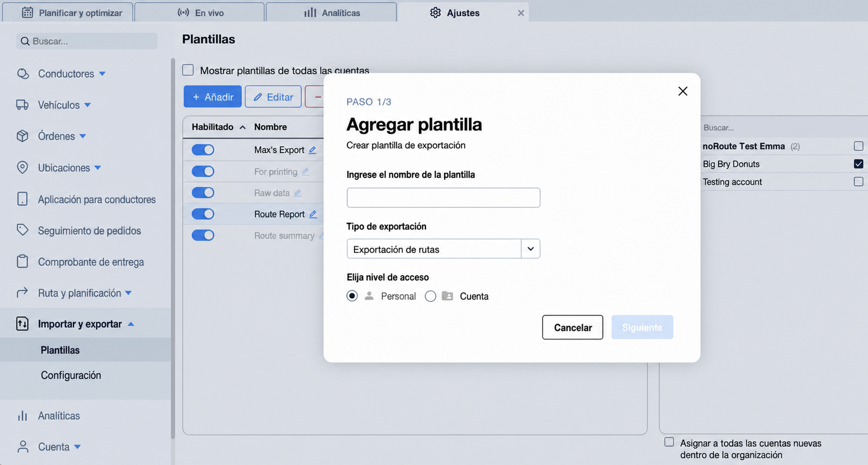The width and height of the screenshot is (868, 465).
Task: Click the Analíticas bar chart sidebar icon
Action: [23, 416]
